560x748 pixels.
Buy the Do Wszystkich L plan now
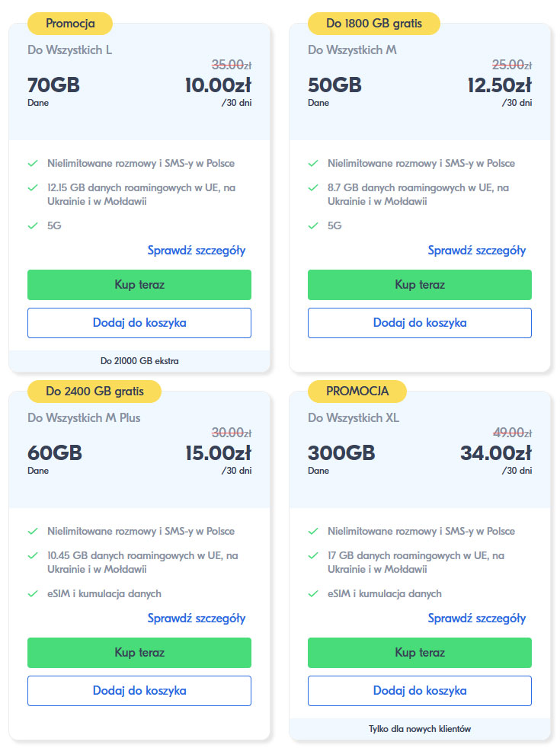tap(139, 285)
